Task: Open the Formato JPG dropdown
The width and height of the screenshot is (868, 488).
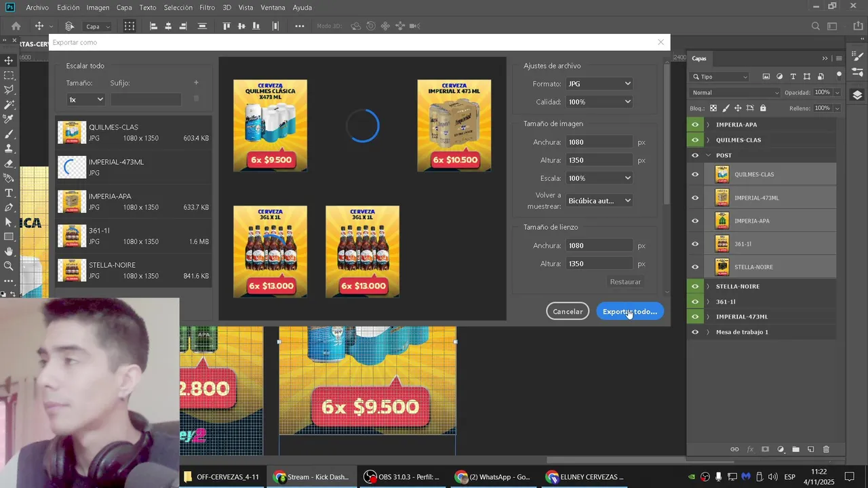Action: [599, 84]
